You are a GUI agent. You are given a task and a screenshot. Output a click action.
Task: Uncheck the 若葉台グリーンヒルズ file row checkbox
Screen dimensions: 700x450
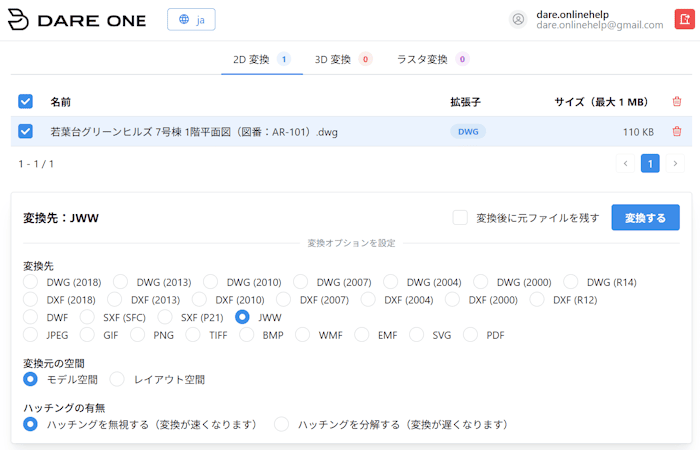tap(25, 132)
